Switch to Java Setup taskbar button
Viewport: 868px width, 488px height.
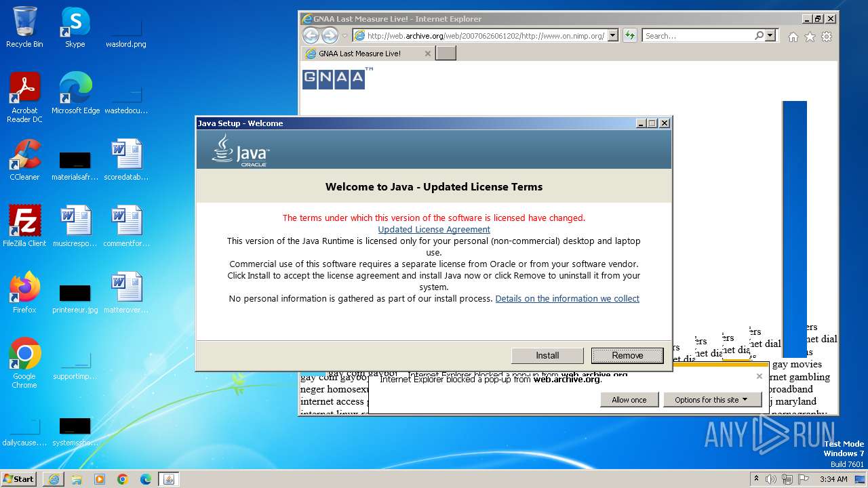[169, 479]
